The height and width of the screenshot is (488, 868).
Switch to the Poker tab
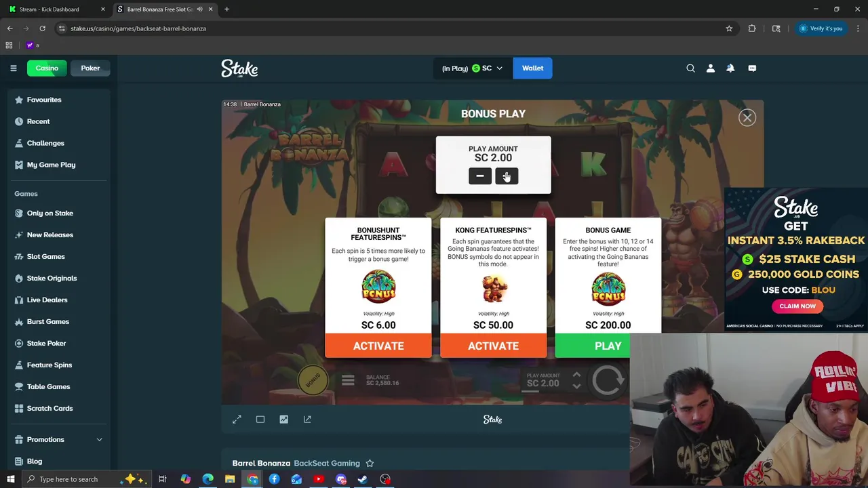pyautogui.click(x=90, y=68)
